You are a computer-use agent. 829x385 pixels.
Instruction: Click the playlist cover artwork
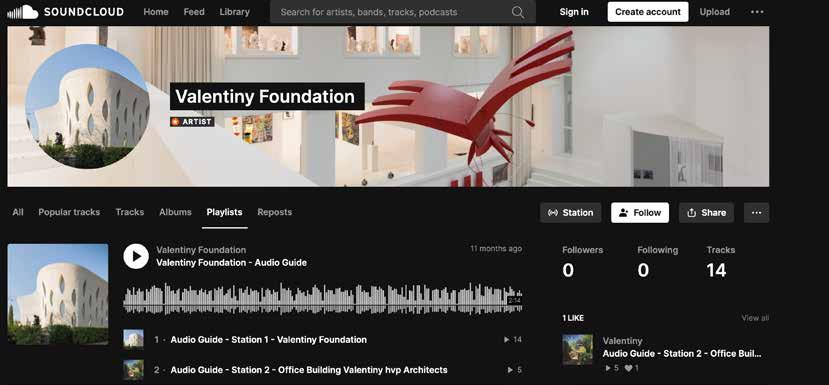pyautogui.click(x=58, y=294)
